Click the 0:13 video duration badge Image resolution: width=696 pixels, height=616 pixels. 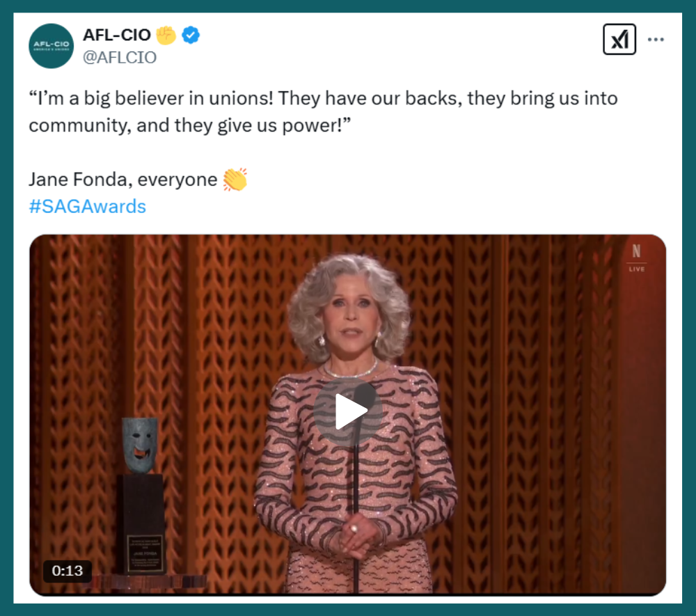(x=68, y=570)
